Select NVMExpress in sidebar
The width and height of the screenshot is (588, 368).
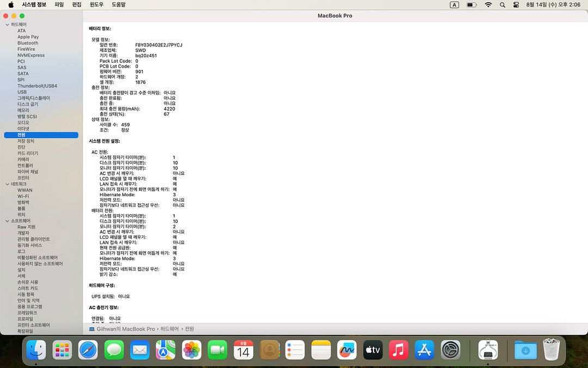(31, 55)
